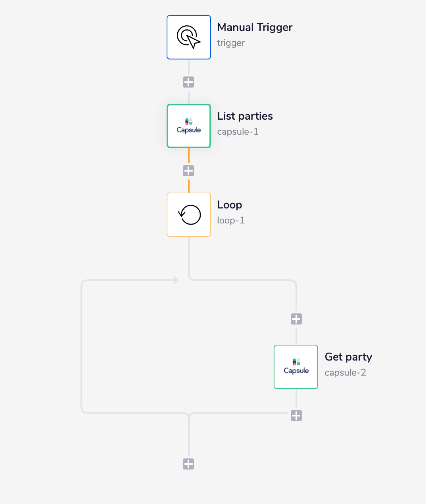Click the orange connector above Loop node
Viewport: 426px width, 504px height.
coord(189,186)
